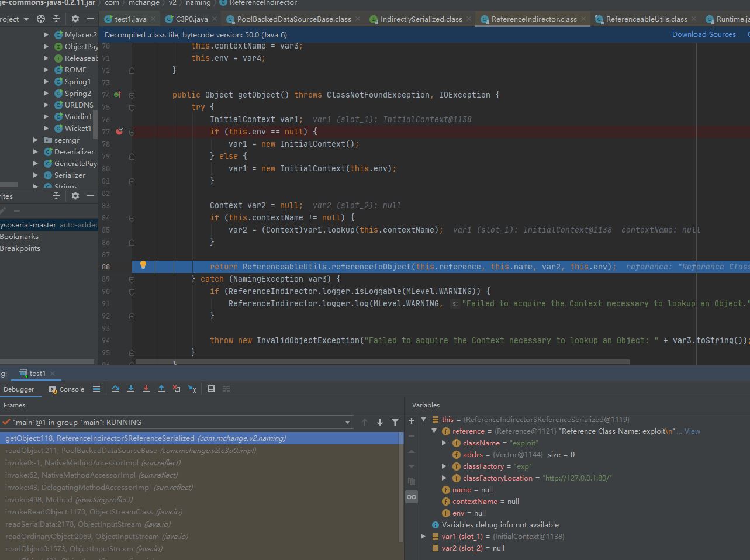
Task: Toggle code fold marker at line 90
Action: (132, 291)
